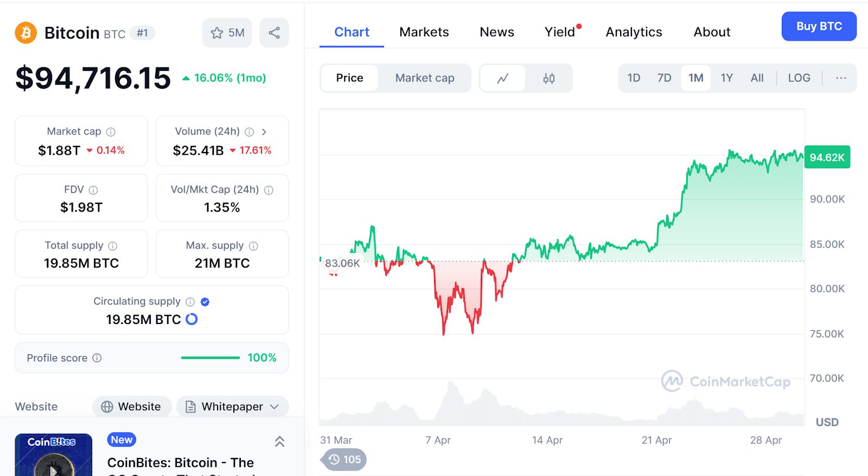868x476 pixels.
Task: Expand Volume (24h) details arrow
Action: (x=264, y=132)
